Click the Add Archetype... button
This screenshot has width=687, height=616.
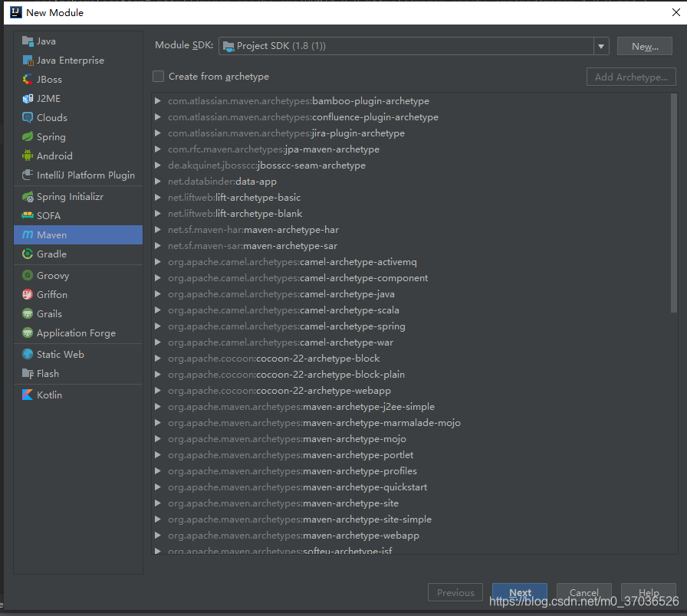(631, 77)
